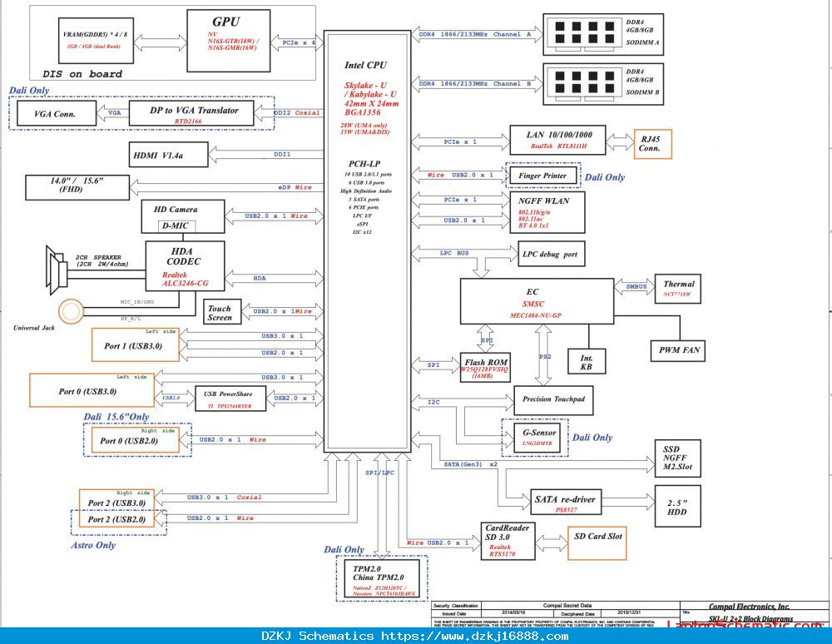Click the MIC_IN/GND signal label
Screen dimensions: 832x644
pyautogui.click(x=137, y=302)
